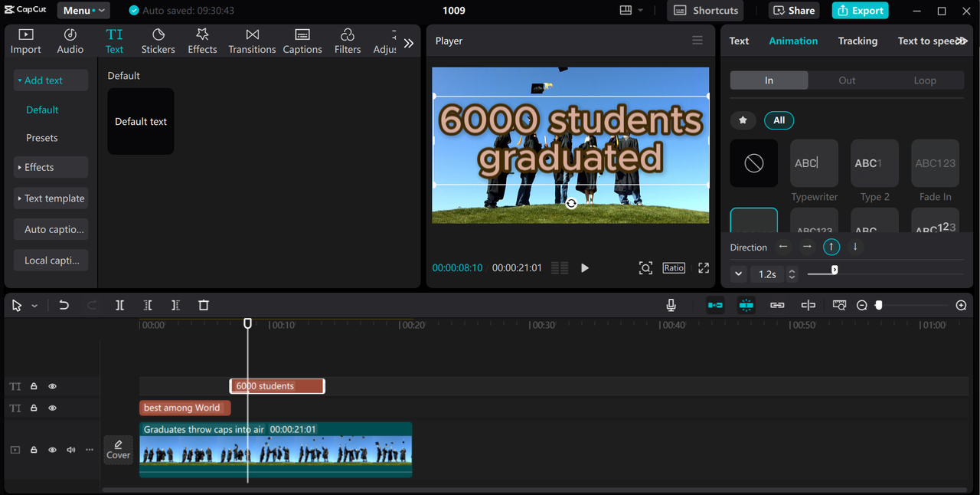
Task: Toggle preview axis icon
Action: (808, 305)
